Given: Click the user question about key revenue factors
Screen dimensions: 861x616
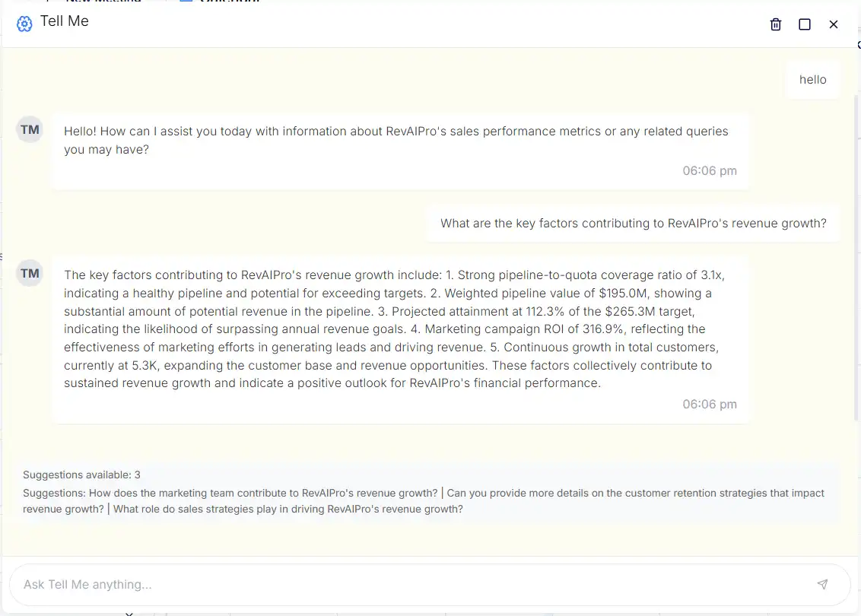Looking at the screenshot, I should point(633,223).
